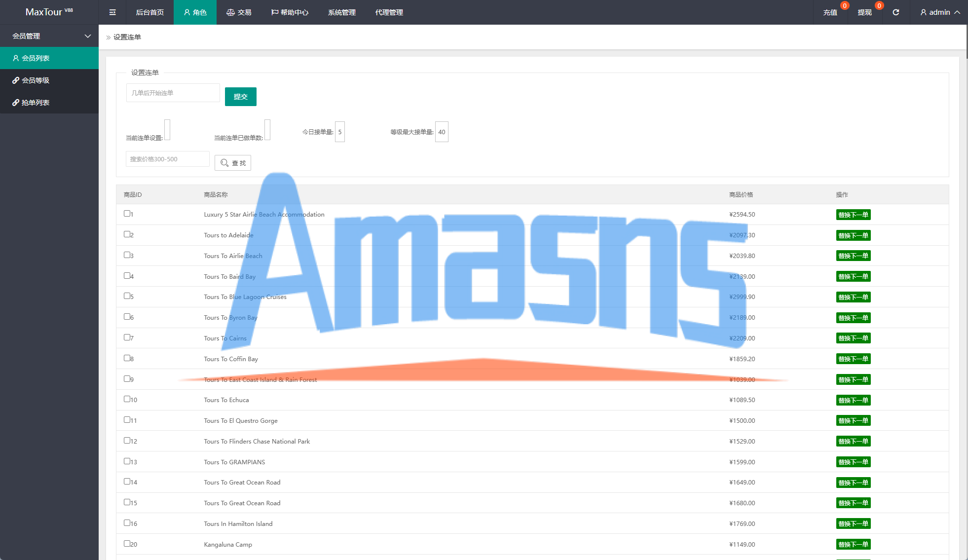This screenshot has height=560, width=968.
Task: Click the magnifier 查找 search button
Action: (233, 163)
